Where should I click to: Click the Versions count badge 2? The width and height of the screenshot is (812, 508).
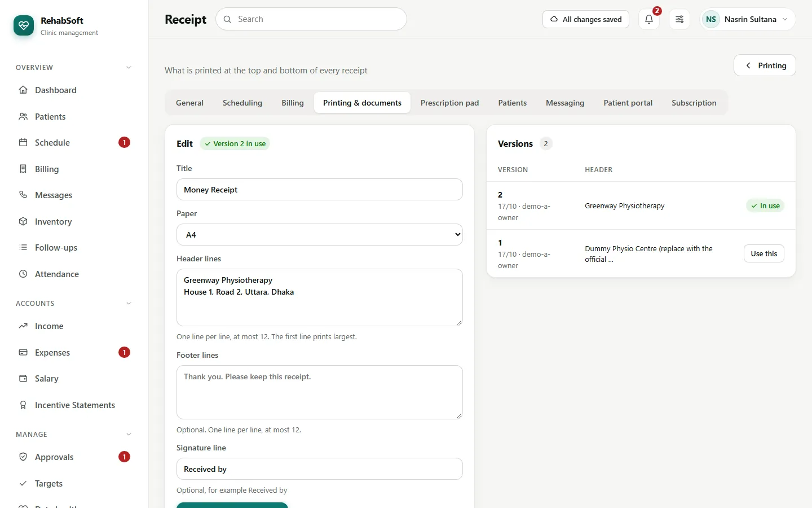(x=545, y=144)
